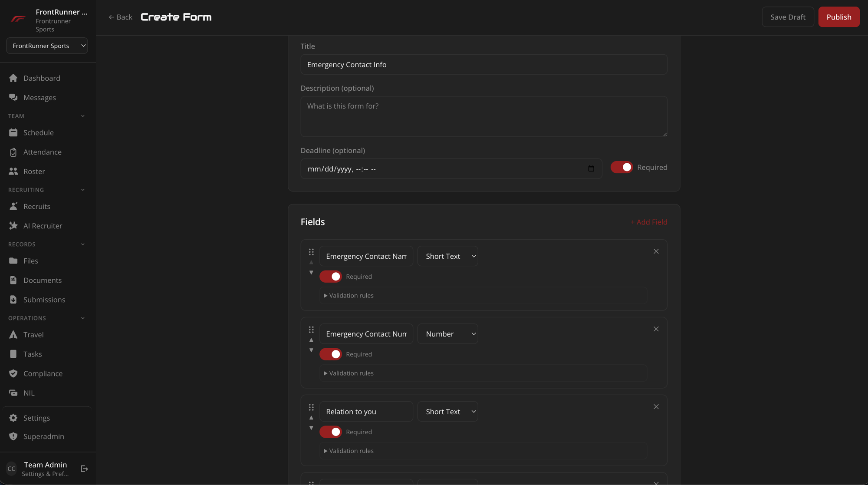This screenshot has height=485, width=868.
Task: Click drag handle of Emergency Contact Number field
Action: [x=311, y=330]
